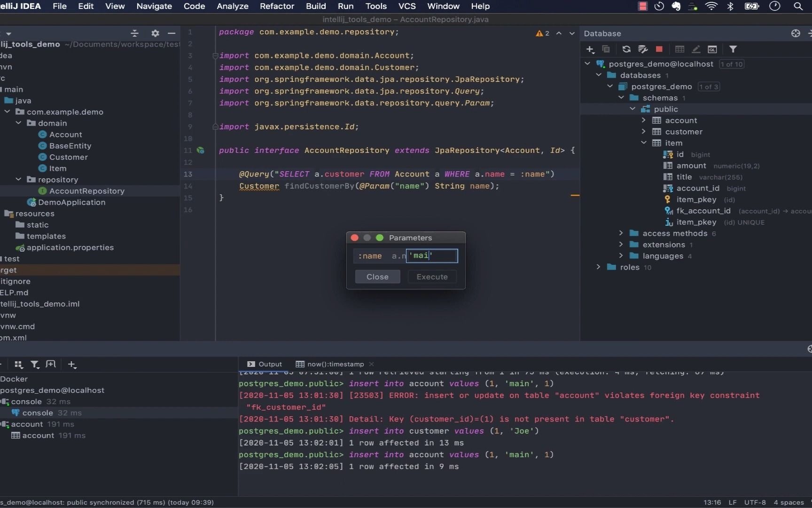The height and width of the screenshot is (508, 812).
Task: Collapse the public schema node
Action: [632, 109]
